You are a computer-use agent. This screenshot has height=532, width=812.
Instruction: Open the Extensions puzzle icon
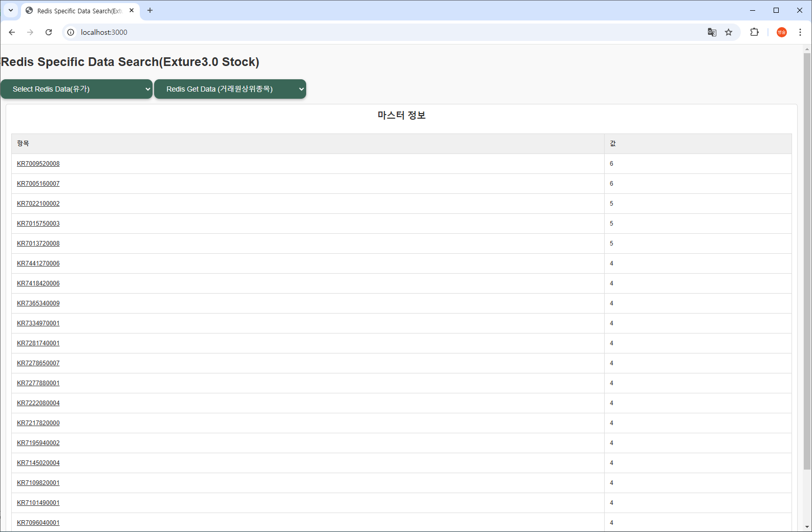(x=754, y=32)
